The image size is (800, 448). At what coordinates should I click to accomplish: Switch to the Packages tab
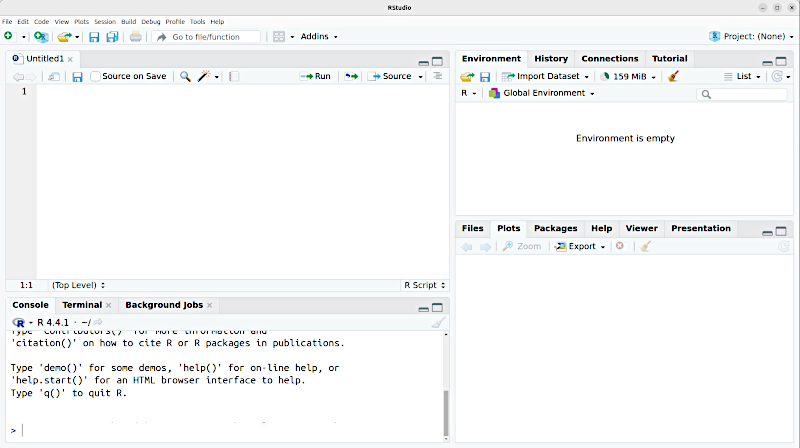555,228
